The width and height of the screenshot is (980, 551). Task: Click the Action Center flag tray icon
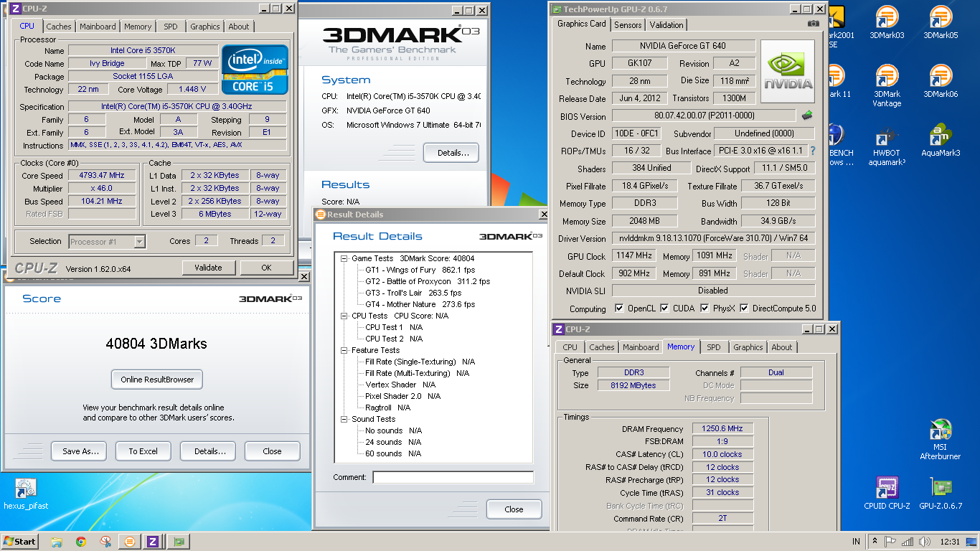pyautogui.click(x=890, y=542)
